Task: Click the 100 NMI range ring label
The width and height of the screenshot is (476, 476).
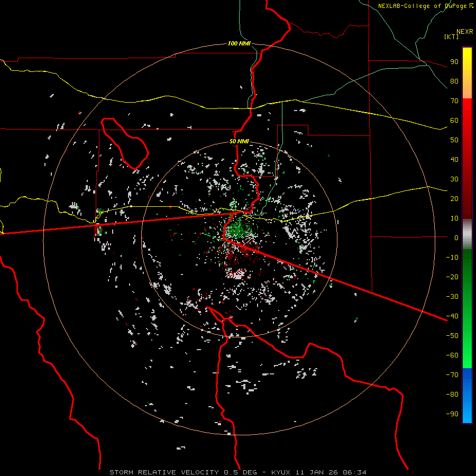Action: 239,44
